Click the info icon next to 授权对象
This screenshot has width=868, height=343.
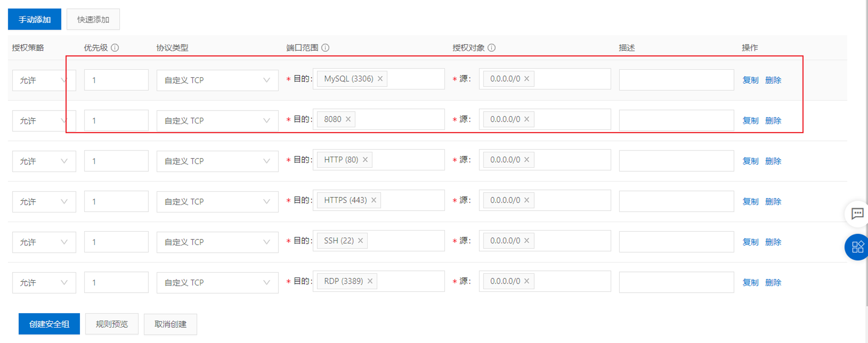click(x=492, y=48)
